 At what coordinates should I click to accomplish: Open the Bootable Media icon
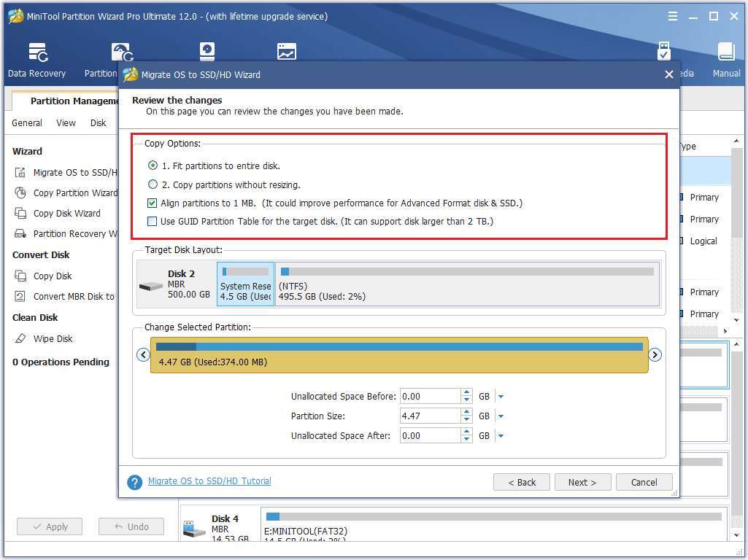(x=663, y=50)
